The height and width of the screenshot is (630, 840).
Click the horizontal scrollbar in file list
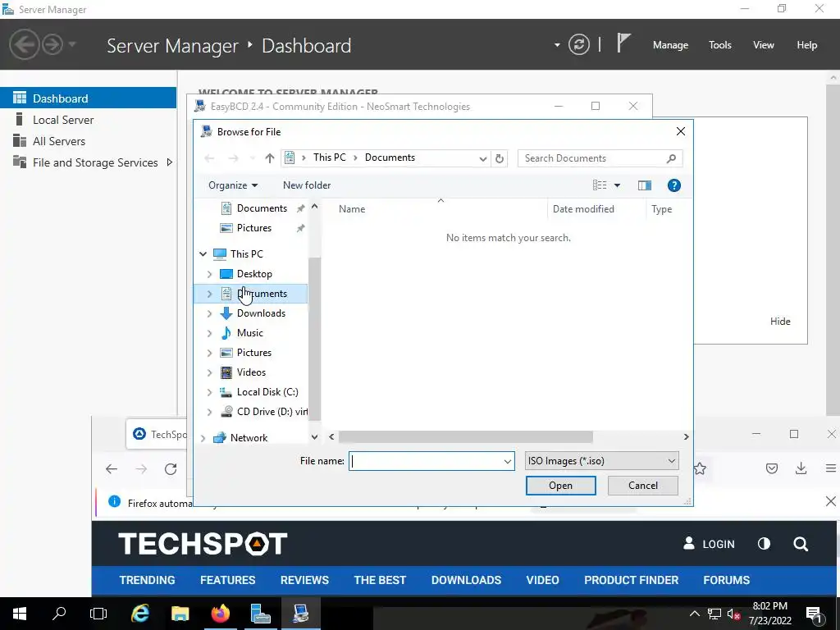click(466, 437)
